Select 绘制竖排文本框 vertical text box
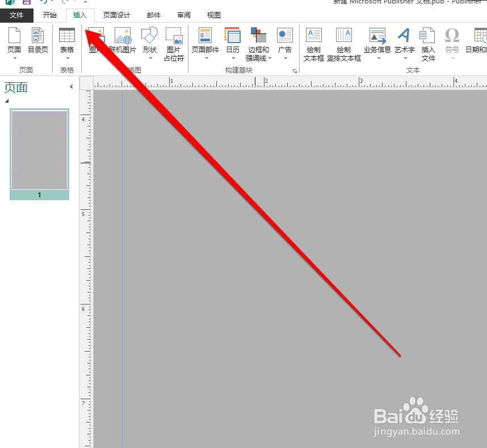Viewport: 487px width, 448px height. click(344, 44)
